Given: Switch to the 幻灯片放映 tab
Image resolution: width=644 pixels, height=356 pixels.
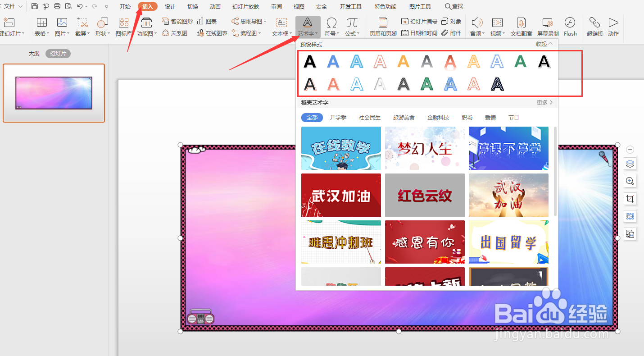Looking at the screenshot, I should (x=245, y=6).
